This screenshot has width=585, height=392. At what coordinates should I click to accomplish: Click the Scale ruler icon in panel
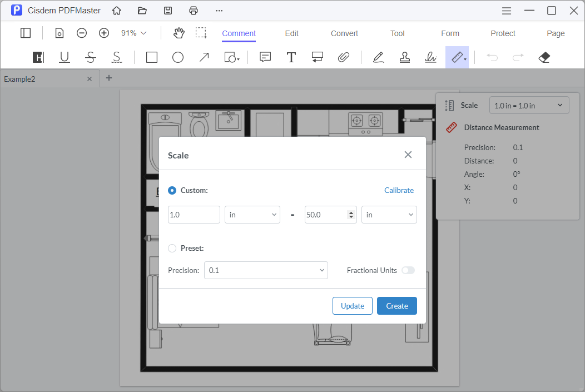[x=449, y=106]
